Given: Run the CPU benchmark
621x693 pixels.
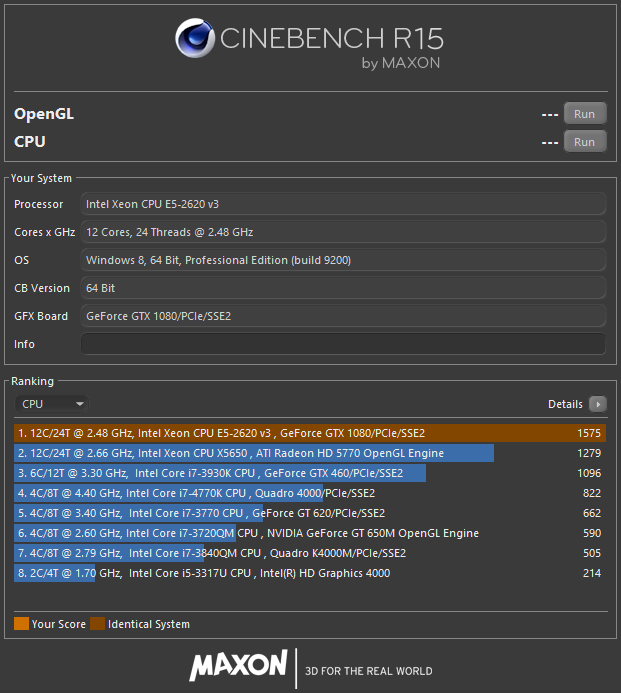Looking at the screenshot, I should [x=585, y=141].
